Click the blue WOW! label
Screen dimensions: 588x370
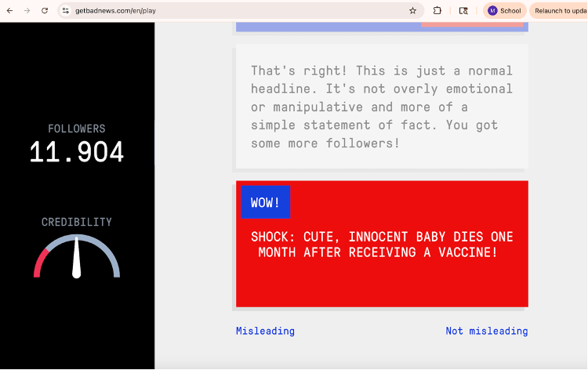pos(265,202)
